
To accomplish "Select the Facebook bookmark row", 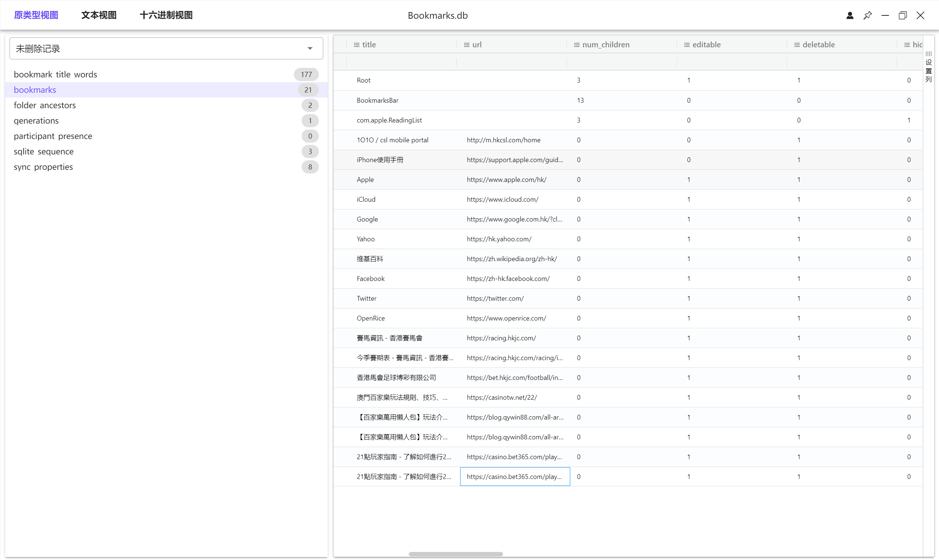I will [x=370, y=278].
